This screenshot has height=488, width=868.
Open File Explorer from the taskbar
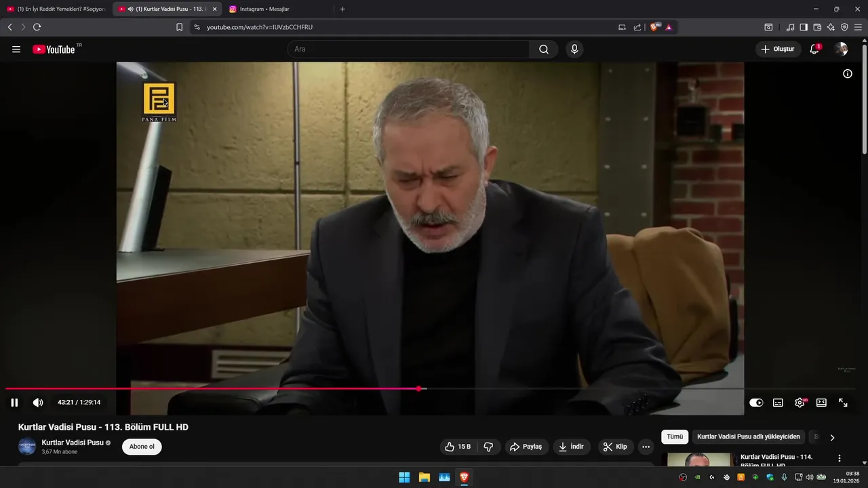pos(425,477)
